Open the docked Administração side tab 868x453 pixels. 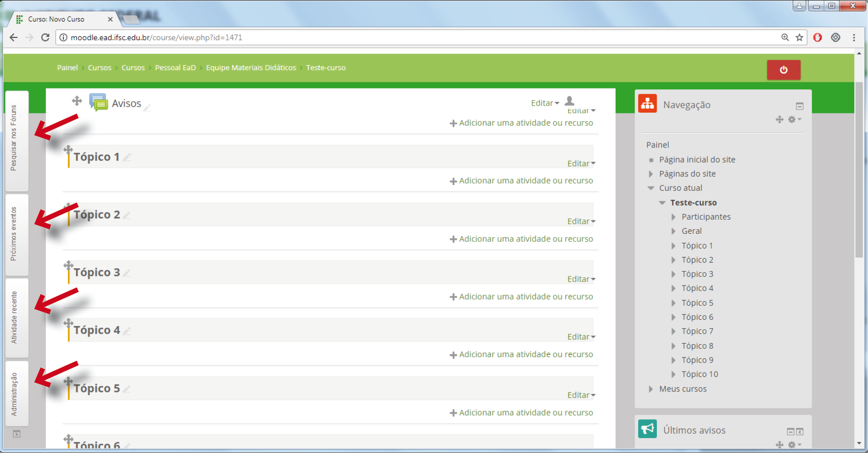pos(15,394)
